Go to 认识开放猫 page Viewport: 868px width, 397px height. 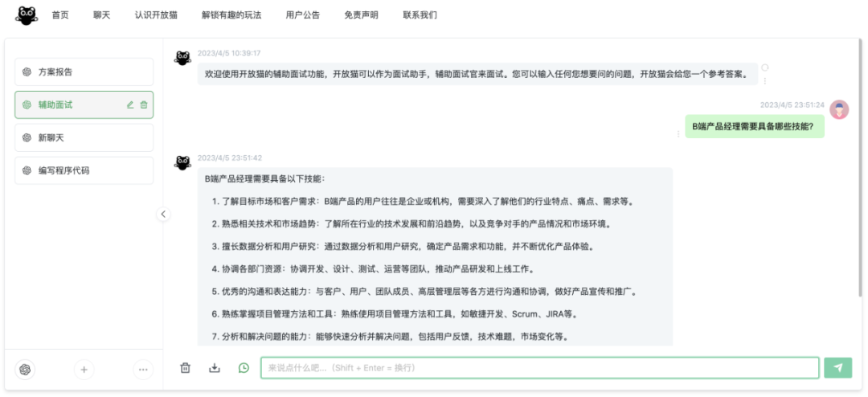(156, 15)
